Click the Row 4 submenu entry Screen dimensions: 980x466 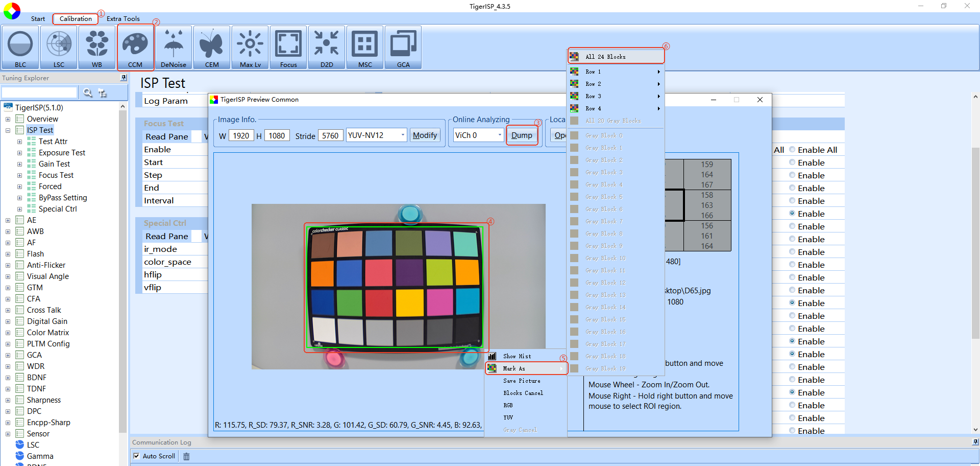617,108
